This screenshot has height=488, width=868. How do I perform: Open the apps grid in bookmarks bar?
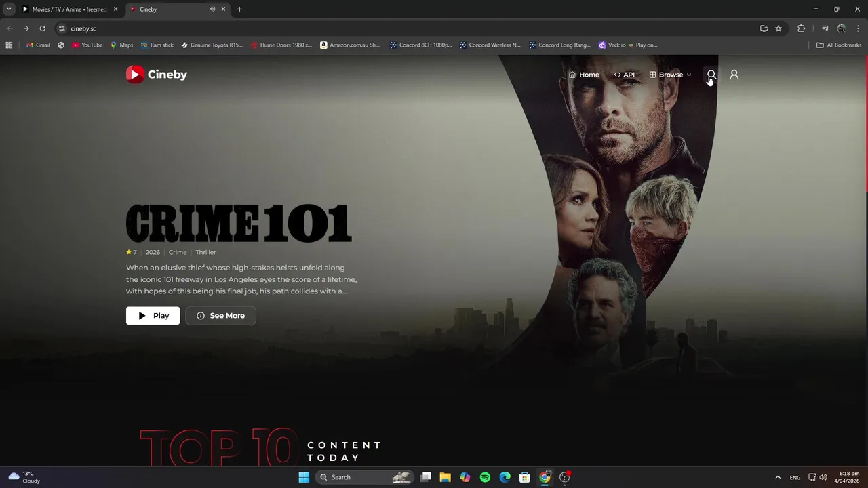click(9, 45)
